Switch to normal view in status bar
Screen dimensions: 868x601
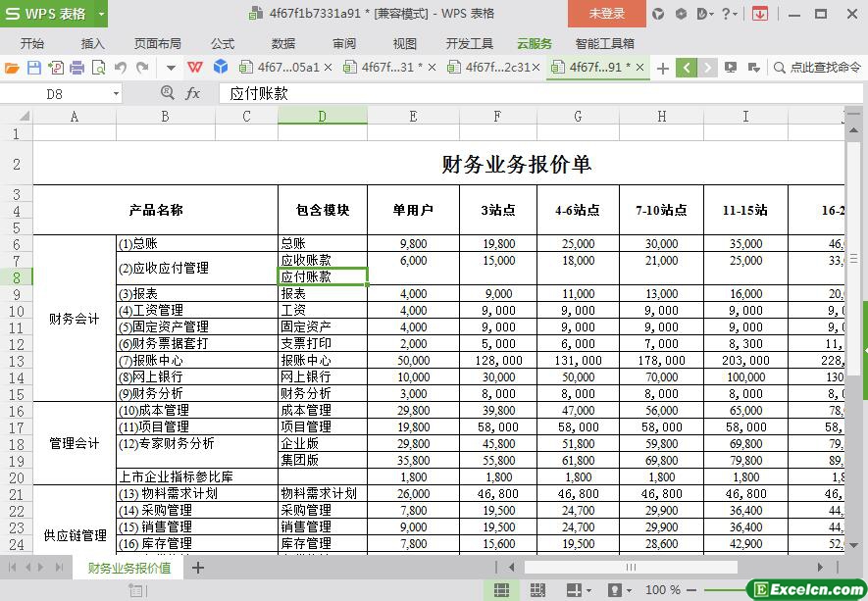(501, 590)
